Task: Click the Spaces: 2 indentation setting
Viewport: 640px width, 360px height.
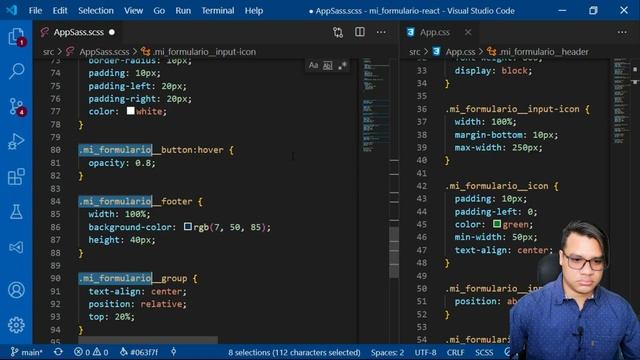Action: coord(387,352)
